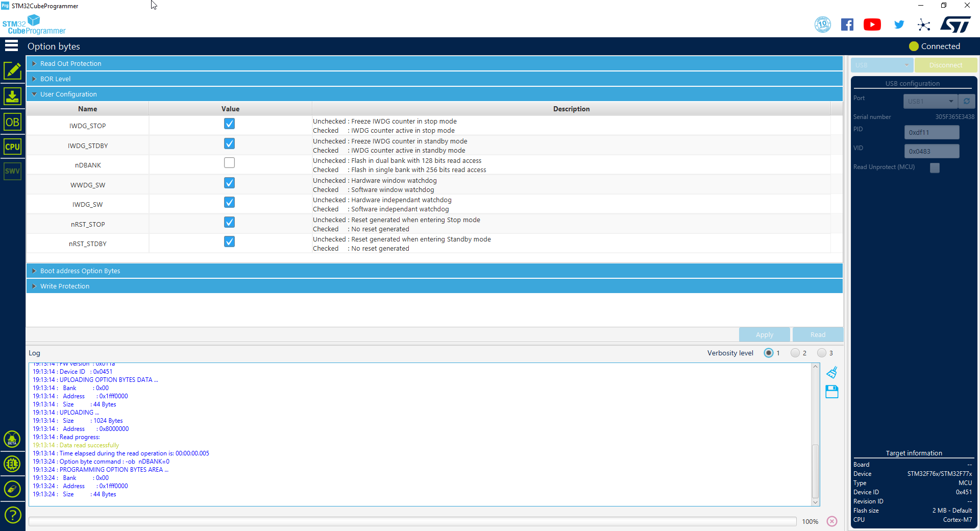980x531 pixels.
Task: Open the Memory & File editing pencil icon
Action: pyautogui.click(x=12, y=70)
